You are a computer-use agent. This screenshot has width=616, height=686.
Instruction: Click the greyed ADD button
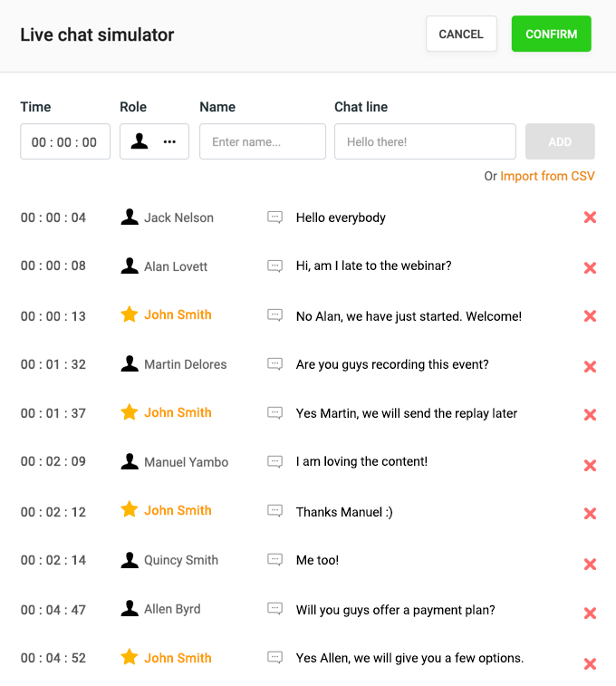[x=560, y=141]
